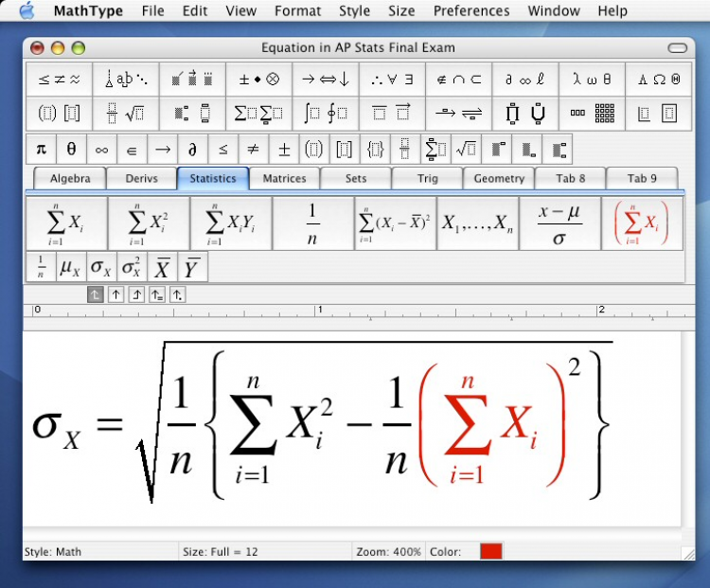710x588 pixels.
Task: Open the Style menu
Action: [355, 10]
